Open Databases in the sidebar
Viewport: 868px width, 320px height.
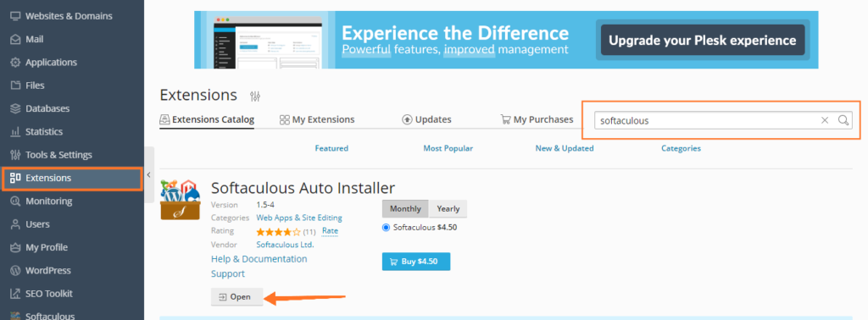click(72, 109)
